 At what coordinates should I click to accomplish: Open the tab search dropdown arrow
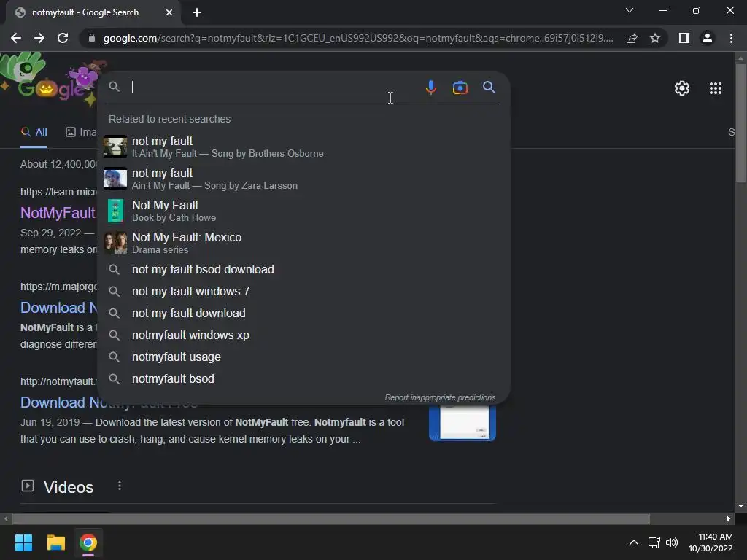click(630, 10)
